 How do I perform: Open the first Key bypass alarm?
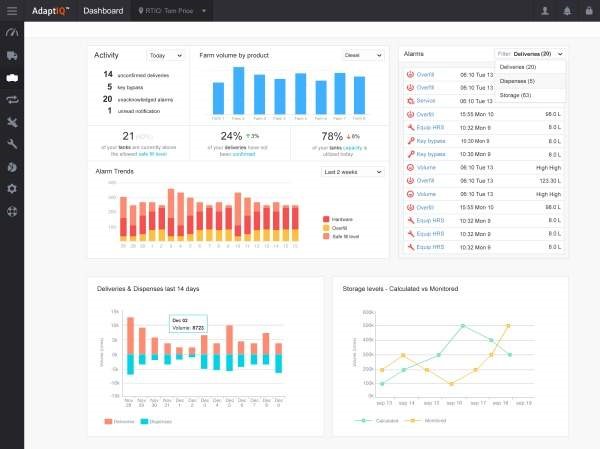click(431, 141)
